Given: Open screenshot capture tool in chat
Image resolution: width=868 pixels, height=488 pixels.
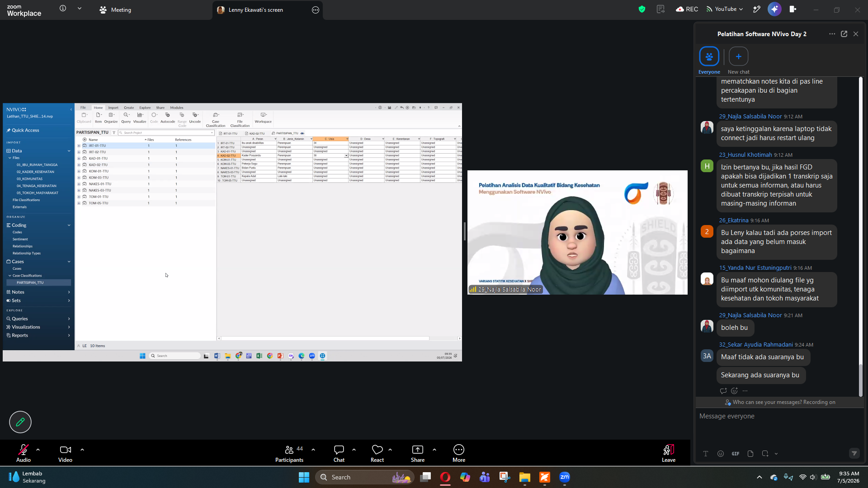Looking at the screenshot, I should point(765,454).
